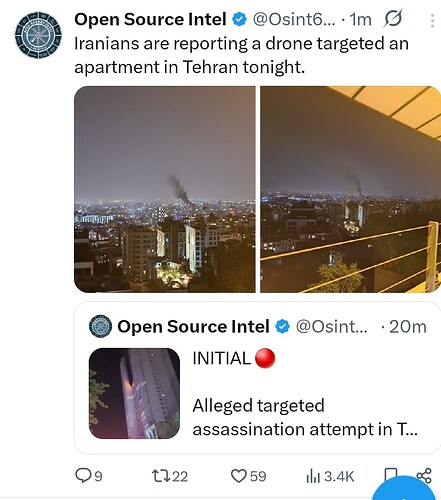Click the @Osint6 handle in header
The width and height of the screenshot is (441, 500).
coord(294,19)
